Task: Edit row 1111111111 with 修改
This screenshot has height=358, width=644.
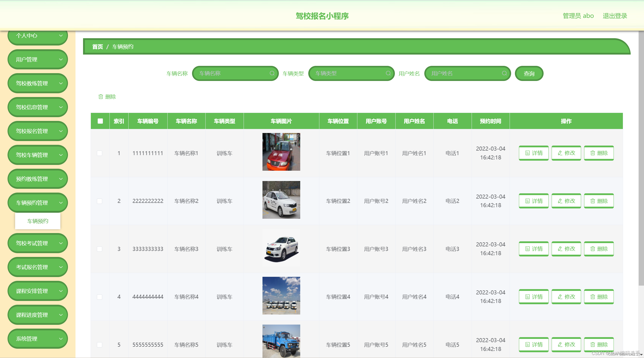Action: [x=566, y=153]
